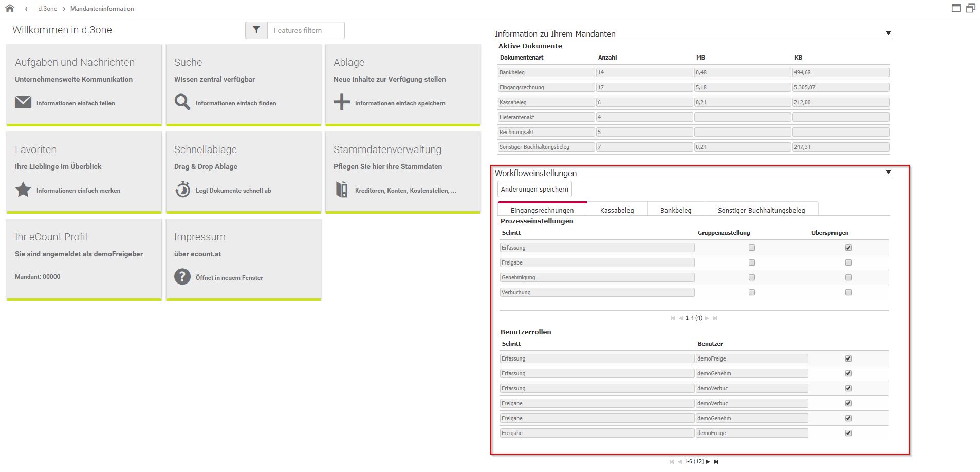The image size is (980, 472).
Task: Go to last page in Prozesseinstellungen pager
Action: [x=715, y=318]
